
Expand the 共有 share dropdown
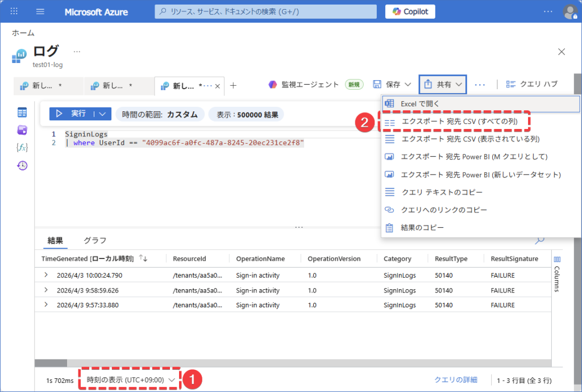click(443, 84)
